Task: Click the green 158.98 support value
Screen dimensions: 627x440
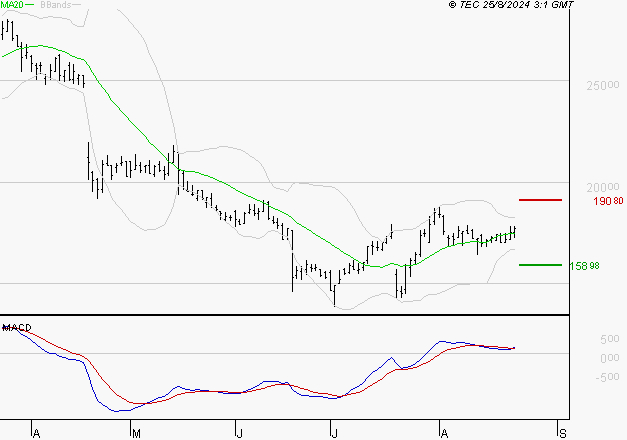Action: point(584,266)
